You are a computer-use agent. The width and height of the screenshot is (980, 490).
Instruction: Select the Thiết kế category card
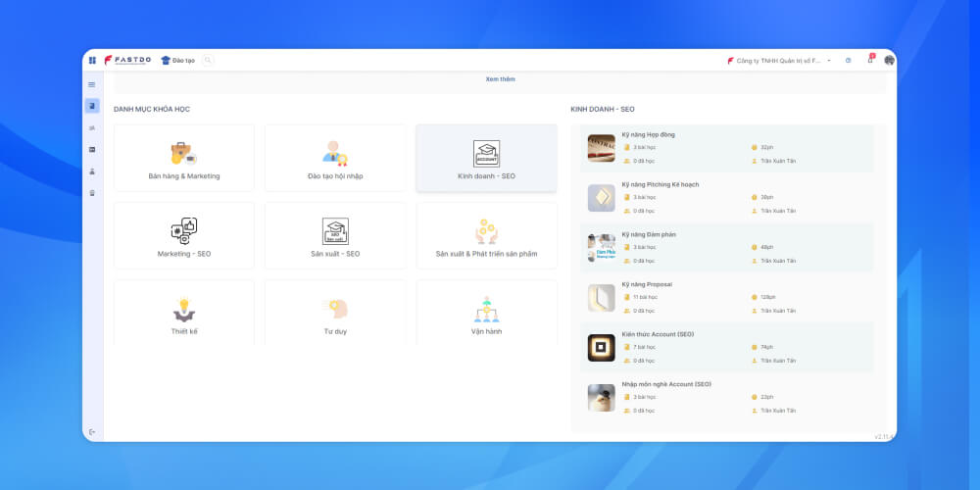click(184, 314)
